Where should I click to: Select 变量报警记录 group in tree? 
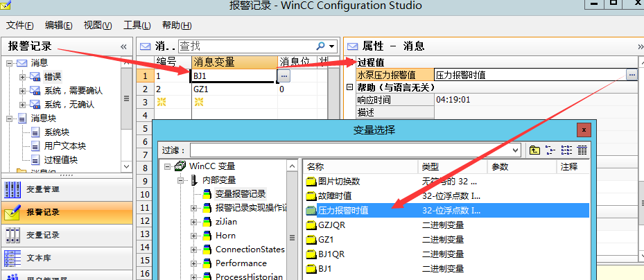click(241, 194)
